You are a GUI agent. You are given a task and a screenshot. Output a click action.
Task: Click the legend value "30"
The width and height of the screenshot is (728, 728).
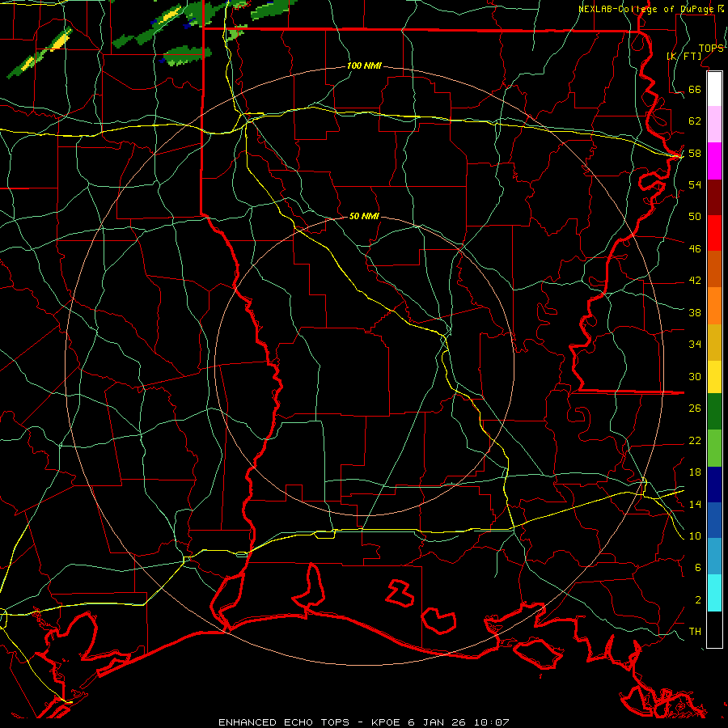click(x=695, y=376)
